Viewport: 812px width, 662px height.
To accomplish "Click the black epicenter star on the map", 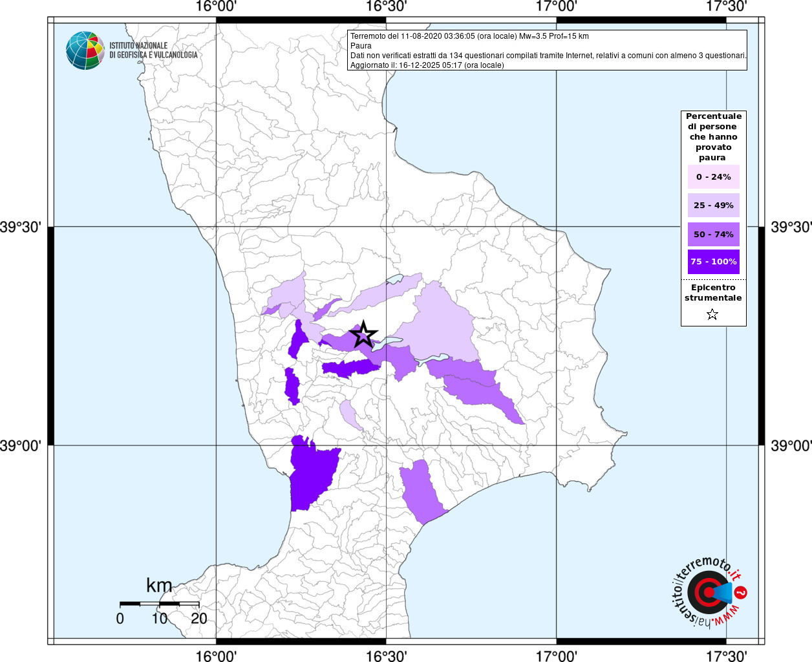I will point(363,334).
